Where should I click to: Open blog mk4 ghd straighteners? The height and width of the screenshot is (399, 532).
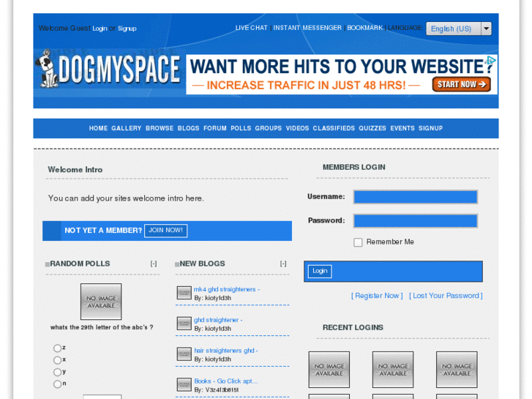(227, 289)
